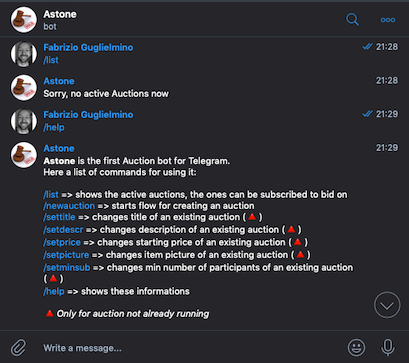Click the /help link at the end of the commands list
This screenshot has height=363, width=409.
coord(54,292)
